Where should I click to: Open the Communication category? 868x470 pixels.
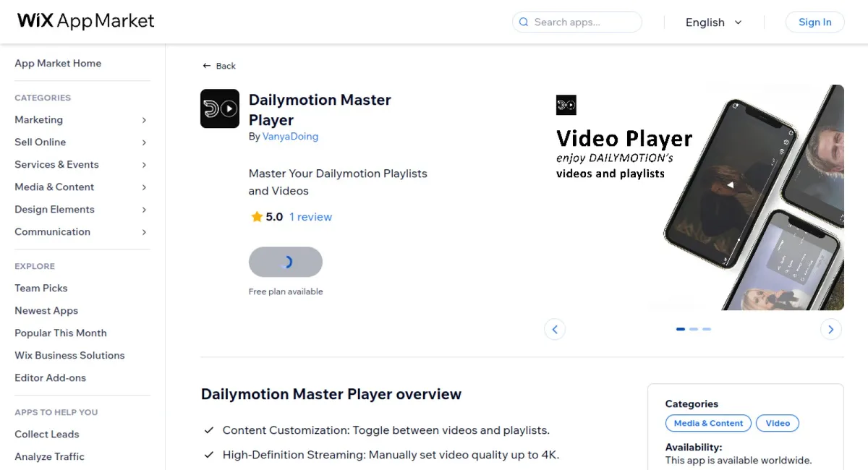point(52,232)
